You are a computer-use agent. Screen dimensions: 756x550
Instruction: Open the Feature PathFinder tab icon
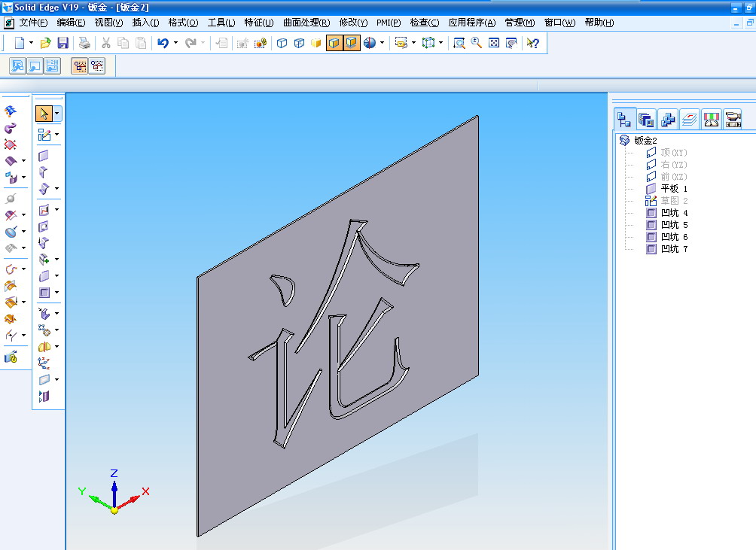(x=624, y=119)
